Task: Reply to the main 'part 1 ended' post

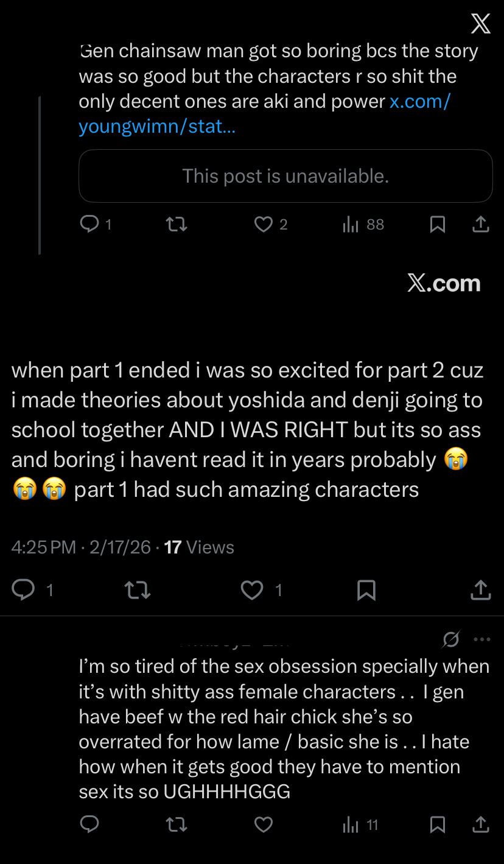Action: (24, 589)
